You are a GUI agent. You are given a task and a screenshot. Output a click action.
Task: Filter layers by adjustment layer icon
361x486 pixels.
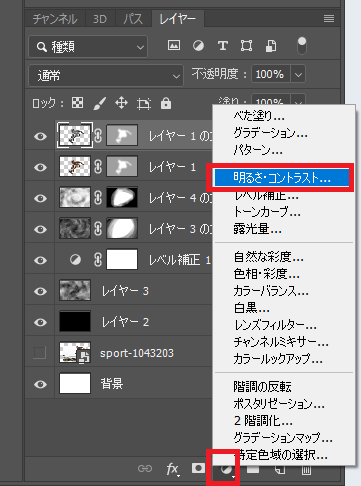pos(198,45)
